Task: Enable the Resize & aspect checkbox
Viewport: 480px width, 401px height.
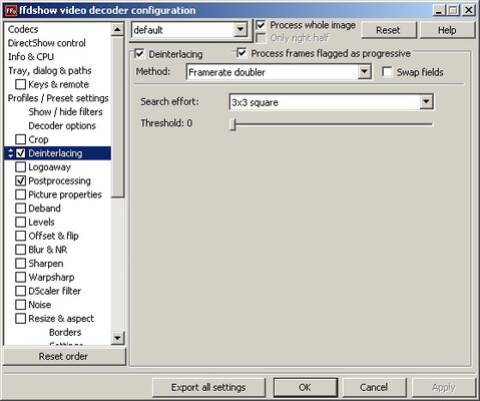Action: [x=21, y=319]
